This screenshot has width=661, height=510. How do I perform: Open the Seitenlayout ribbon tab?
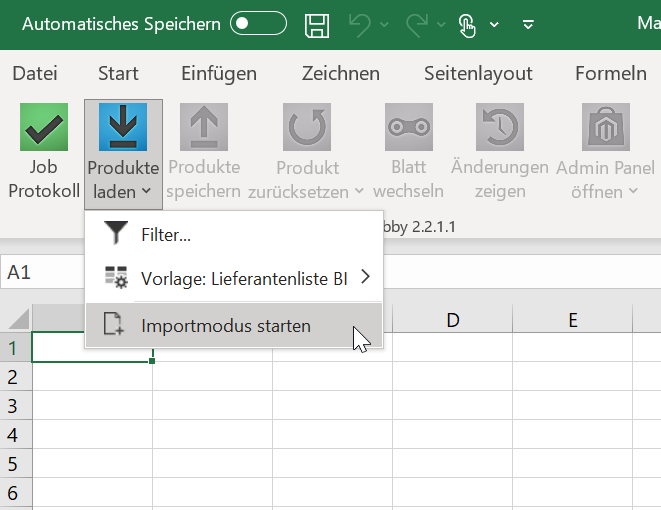tap(478, 73)
